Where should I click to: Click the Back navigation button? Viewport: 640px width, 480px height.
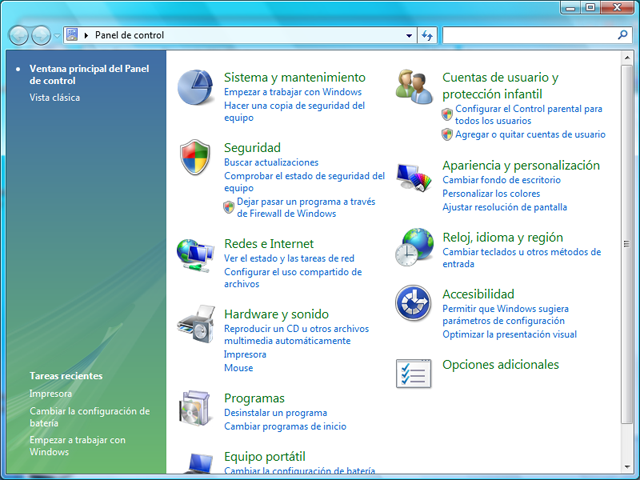tap(18, 36)
